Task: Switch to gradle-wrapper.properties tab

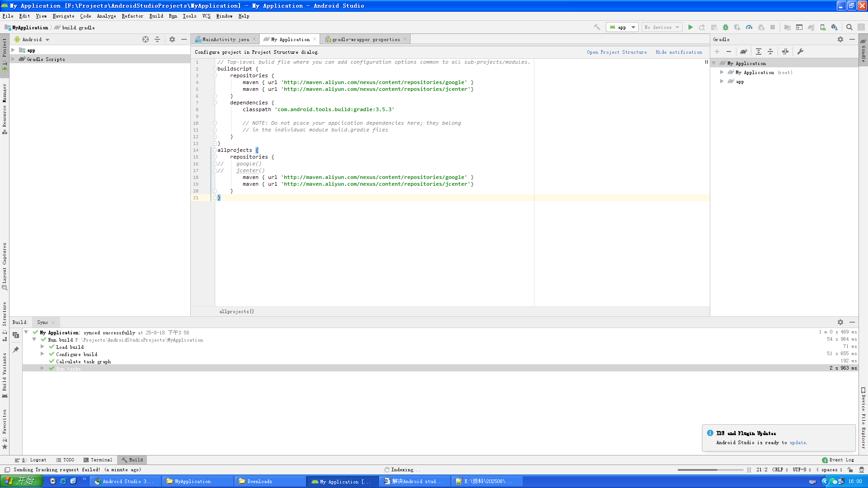Action: tap(365, 39)
